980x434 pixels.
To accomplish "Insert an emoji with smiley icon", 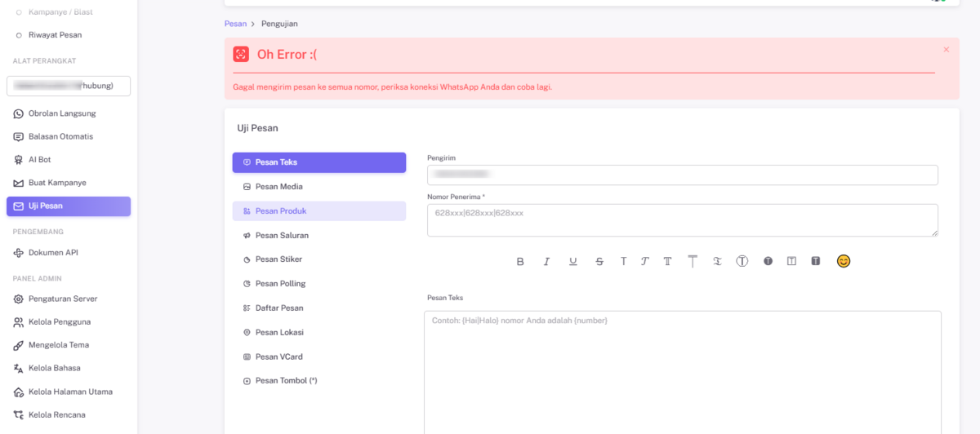I will point(844,261).
